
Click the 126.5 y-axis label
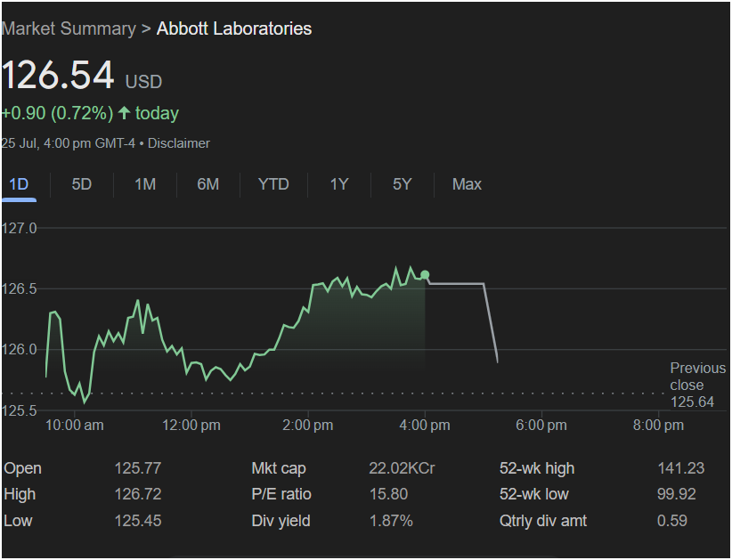point(19,288)
